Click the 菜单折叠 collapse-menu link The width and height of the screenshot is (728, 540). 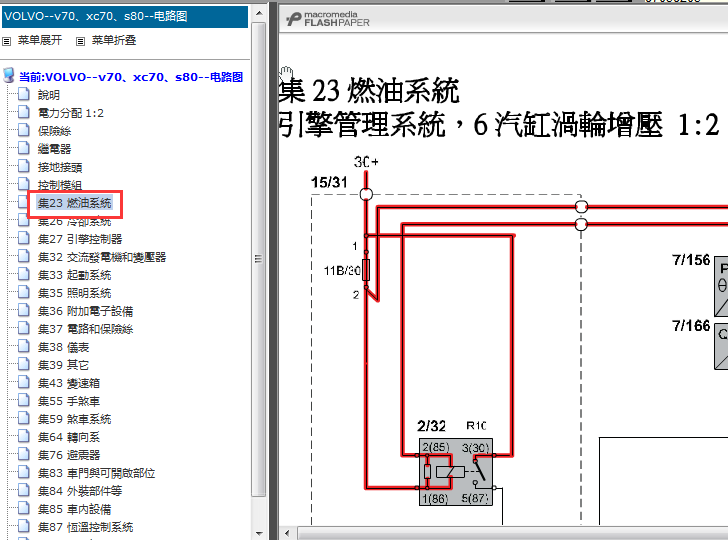pyautogui.click(x=114, y=40)
